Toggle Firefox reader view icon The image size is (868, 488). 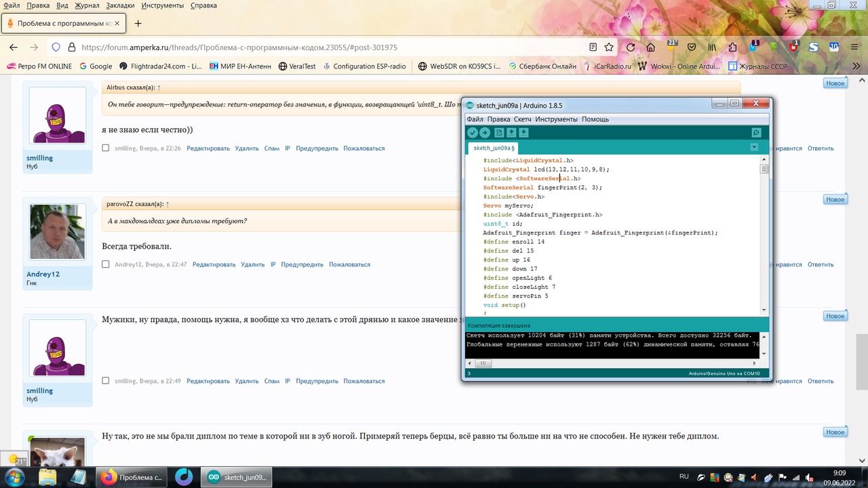point(593,47)
